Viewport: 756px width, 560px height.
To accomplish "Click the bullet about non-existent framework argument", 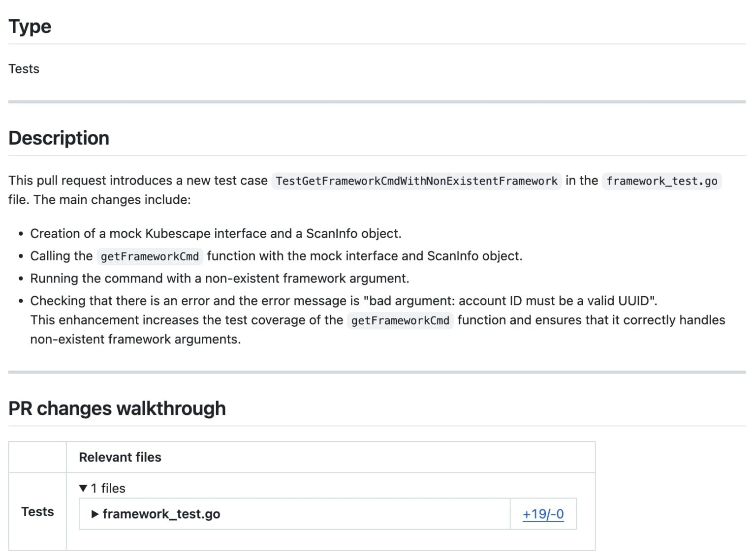I will tap(219, 279).
